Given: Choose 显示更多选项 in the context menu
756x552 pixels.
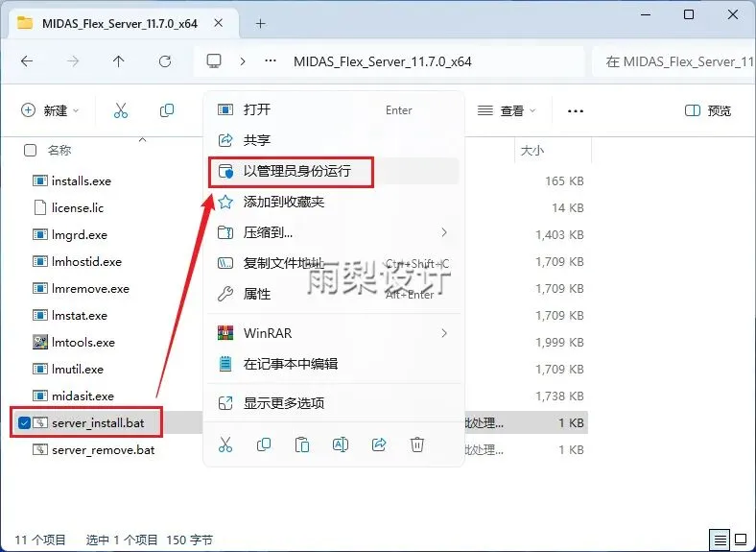Looking at the screenshot, I should 334,403.
